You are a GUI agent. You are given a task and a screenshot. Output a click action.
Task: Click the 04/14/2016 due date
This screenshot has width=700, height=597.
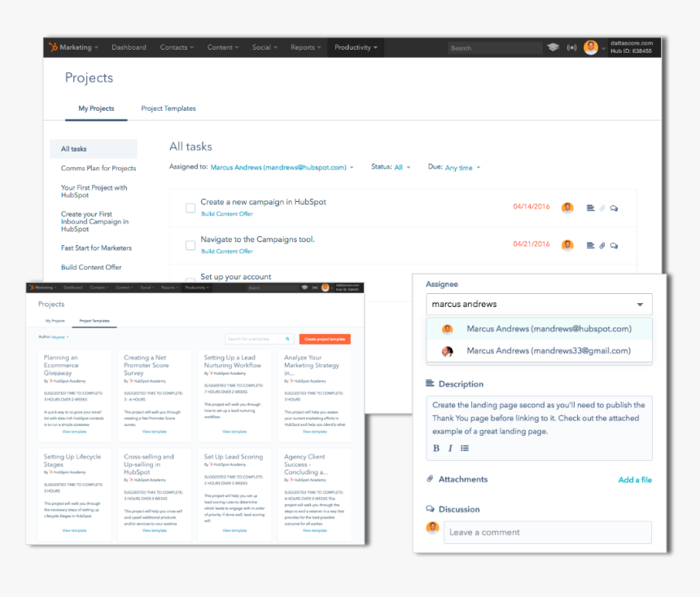click(532, 207)
